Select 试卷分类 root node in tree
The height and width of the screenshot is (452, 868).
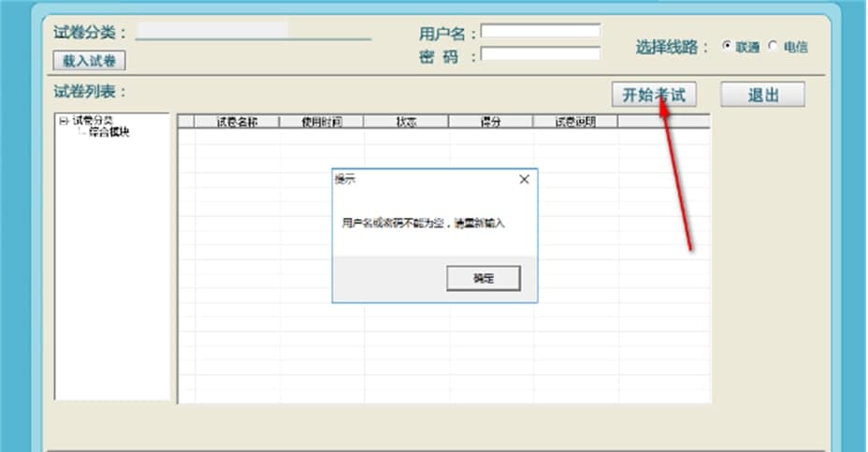pyautogui.click(x=93, y=120)
